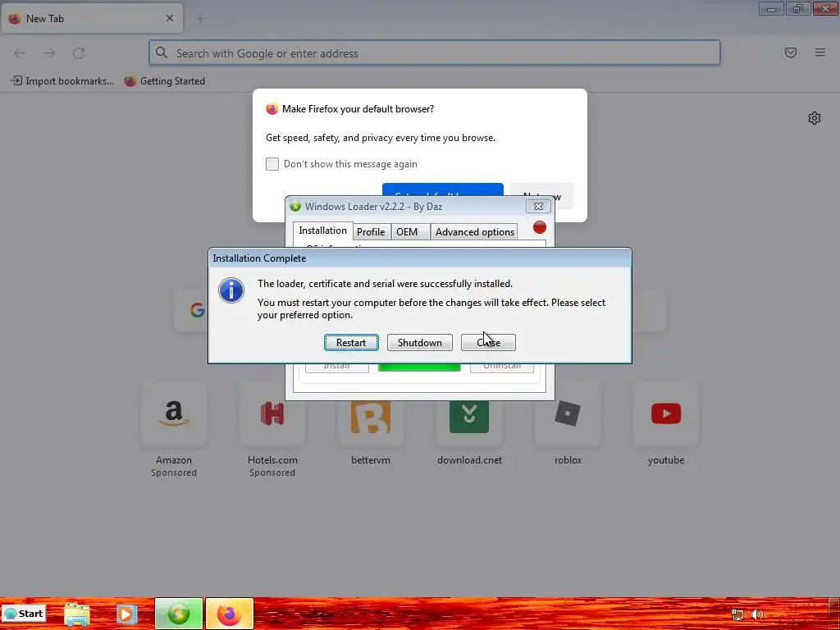840x630 pixels.
Task: Click the Firefox forward arrow
Action: pyautogui.click(x=49, y=52)
